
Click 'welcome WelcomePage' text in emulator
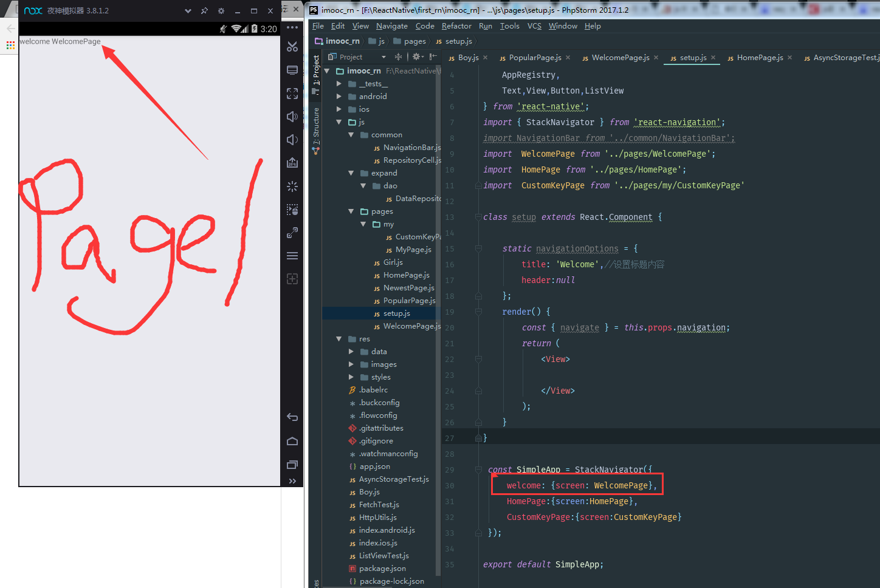60,41
